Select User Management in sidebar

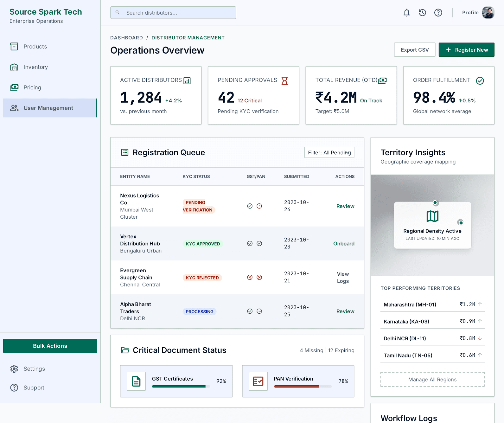50,108
